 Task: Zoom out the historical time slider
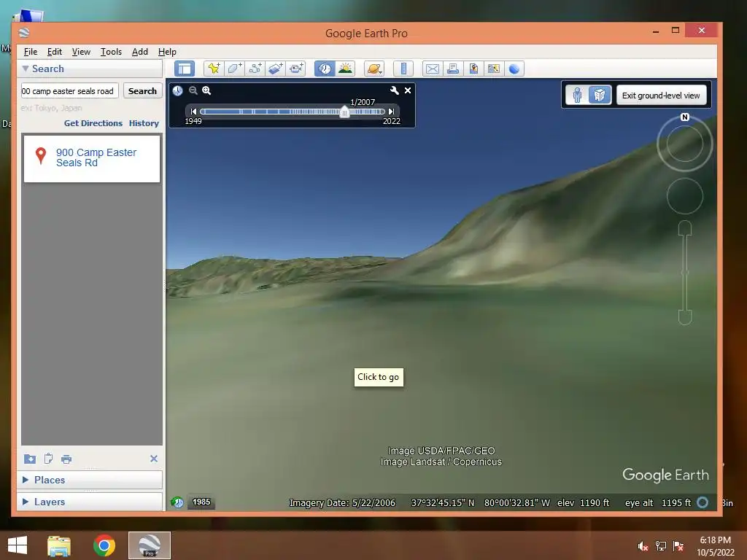click(193, 90)
